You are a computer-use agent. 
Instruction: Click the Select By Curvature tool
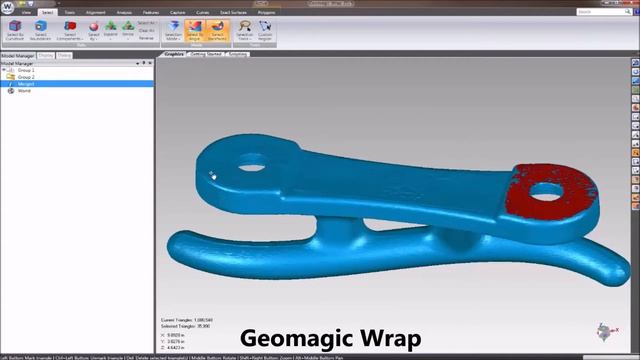(15, 30)
